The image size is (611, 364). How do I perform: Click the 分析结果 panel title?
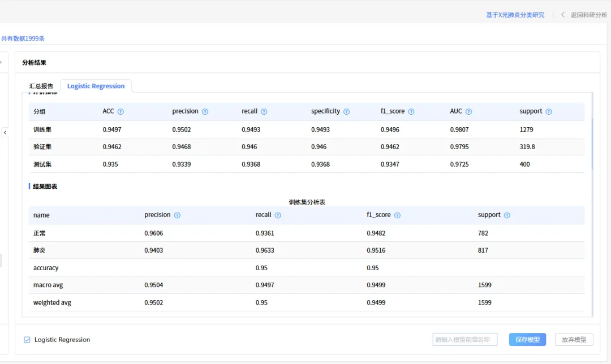[35, 63]
